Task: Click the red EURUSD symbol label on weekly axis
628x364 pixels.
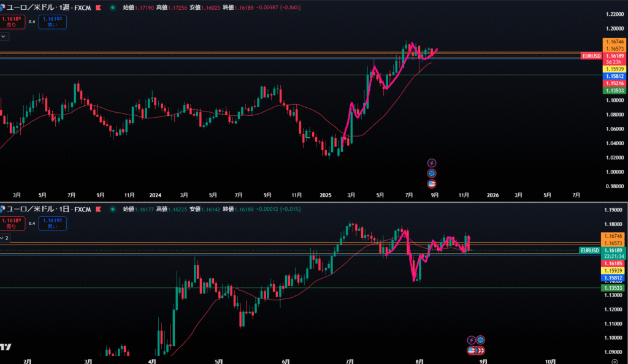Action: pyautogui.click(x=592, y=56)
